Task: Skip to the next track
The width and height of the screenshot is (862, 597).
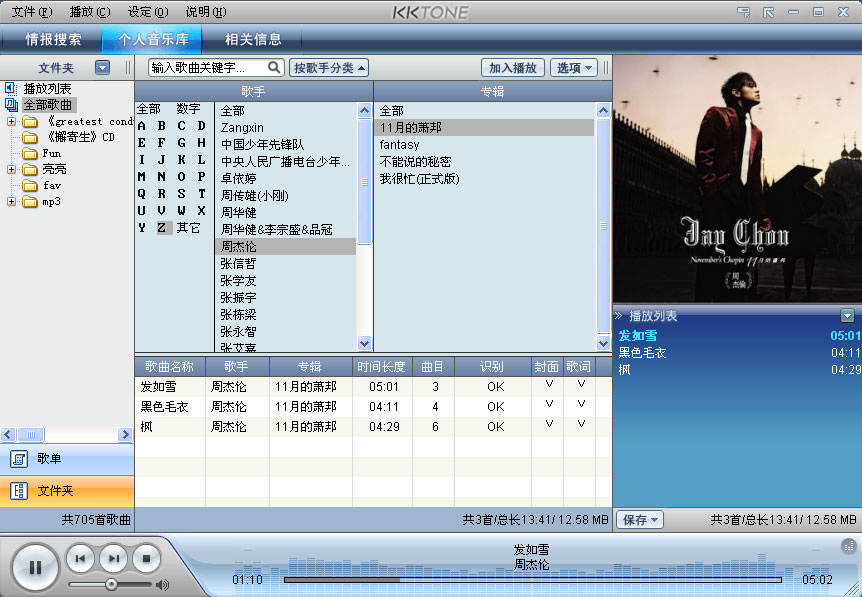Action: pyautogui.click(x=113, y=559)
